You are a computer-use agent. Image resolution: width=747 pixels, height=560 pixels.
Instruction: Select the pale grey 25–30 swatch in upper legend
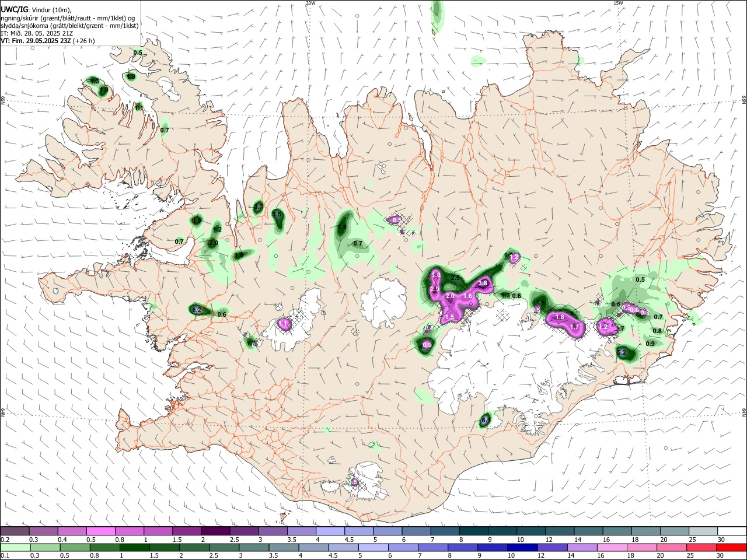coord(703,531)
